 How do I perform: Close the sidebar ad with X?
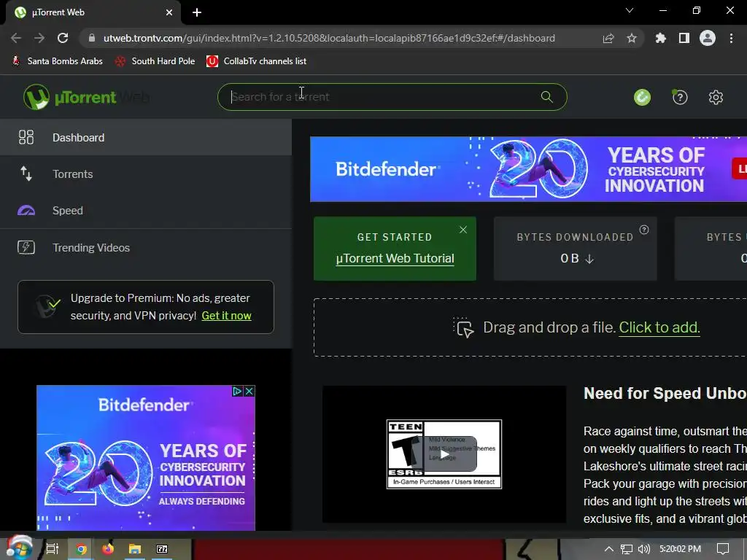249,392
